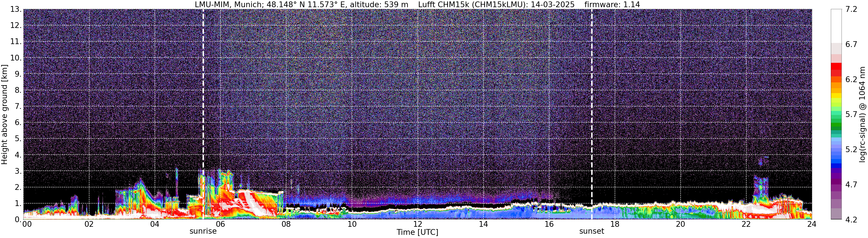Click the height axis tick '3.'
868x238 pixels.
(18, 171)
